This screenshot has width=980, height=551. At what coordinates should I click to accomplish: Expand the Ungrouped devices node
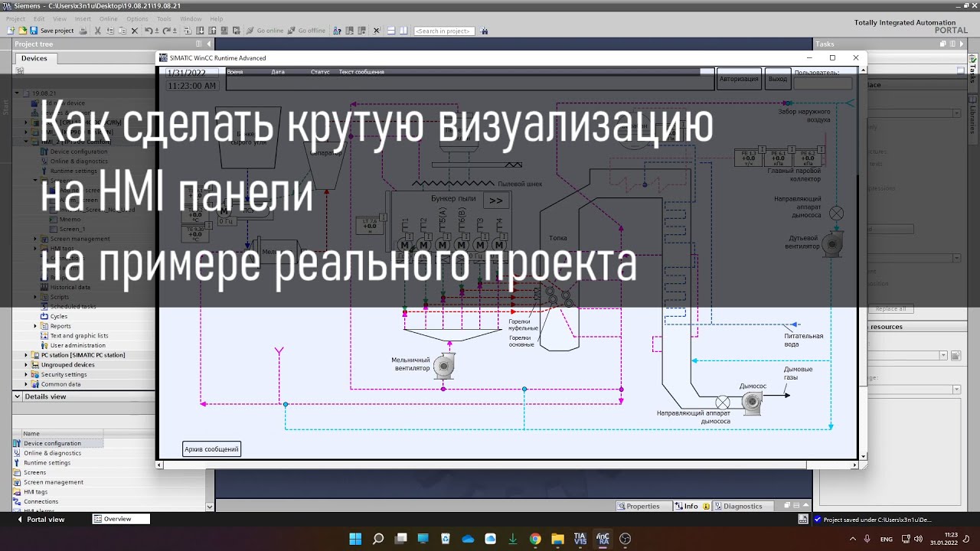click(26, 365)
